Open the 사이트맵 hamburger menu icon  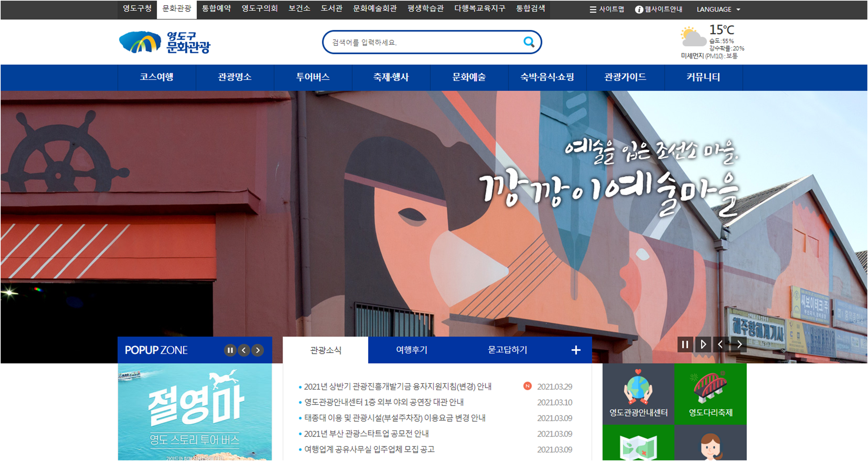point(593,9)
